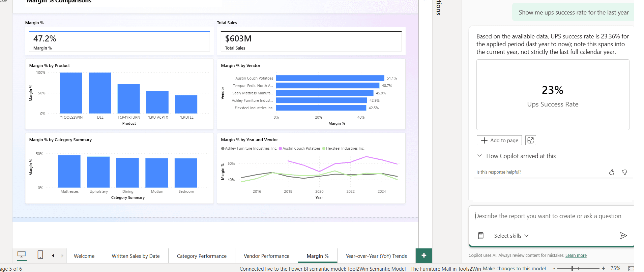Zoom out with minus icon
Screen dimensions: 644x272
(554, 268)
